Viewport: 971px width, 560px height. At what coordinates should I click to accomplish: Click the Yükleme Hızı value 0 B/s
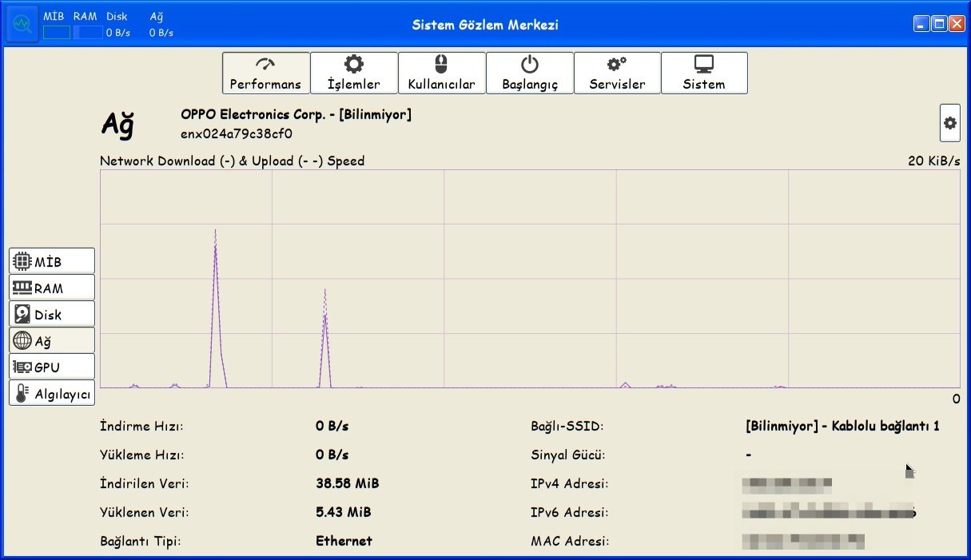click(332, 455)
